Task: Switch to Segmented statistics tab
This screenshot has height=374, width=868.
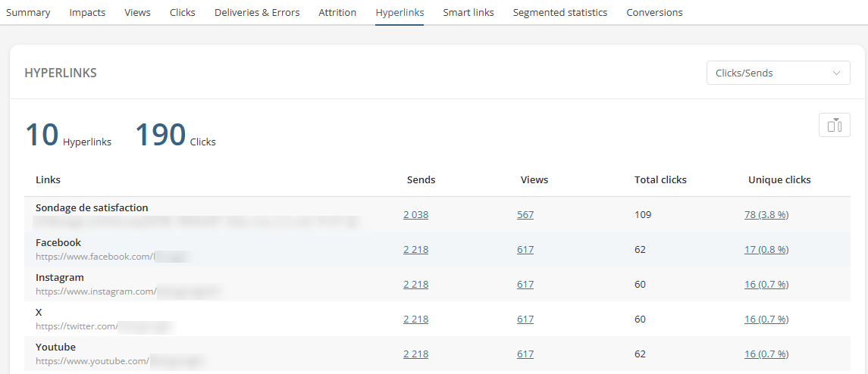Action: (x=560, y=12)
